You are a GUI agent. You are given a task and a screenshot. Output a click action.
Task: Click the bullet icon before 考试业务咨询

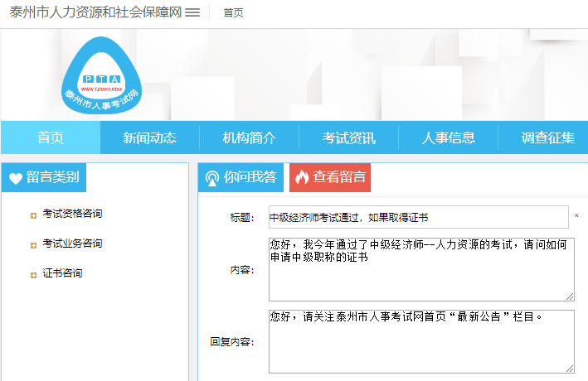pyautogui.click(x=33, y=244)
